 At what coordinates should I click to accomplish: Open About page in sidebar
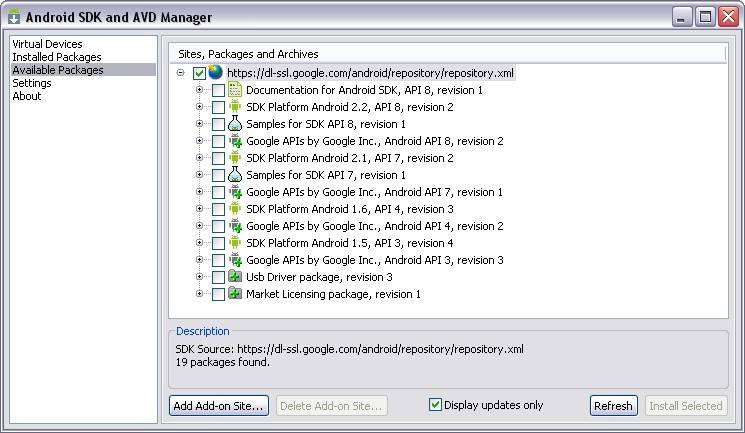point(27,96)
